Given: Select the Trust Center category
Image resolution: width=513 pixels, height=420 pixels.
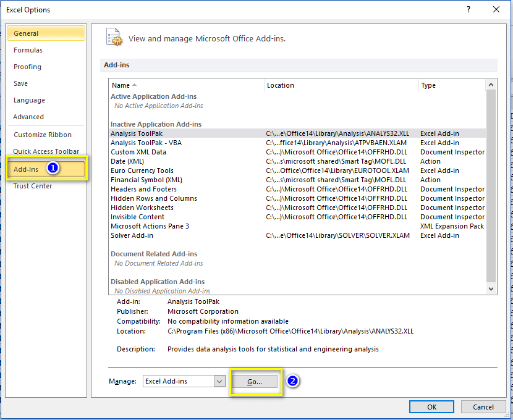Looking at the screenshot, I should click(x=33, y=186).
